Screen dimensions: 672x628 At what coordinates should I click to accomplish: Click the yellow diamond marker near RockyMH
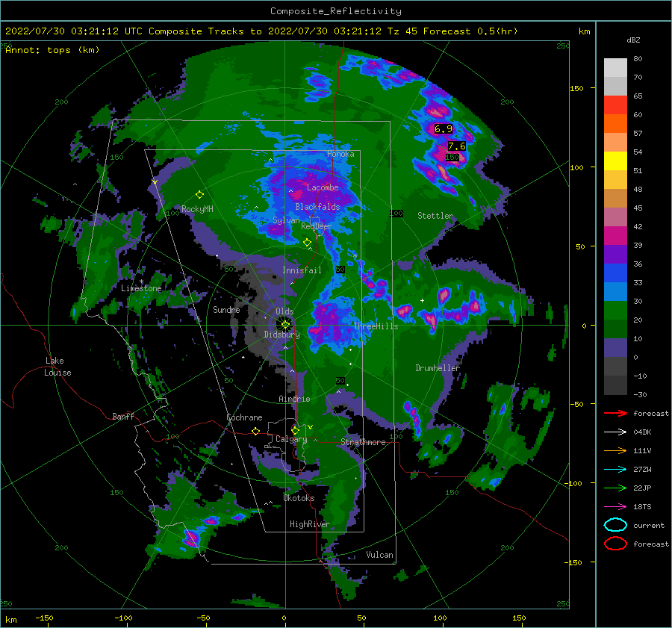pos(199,195)
